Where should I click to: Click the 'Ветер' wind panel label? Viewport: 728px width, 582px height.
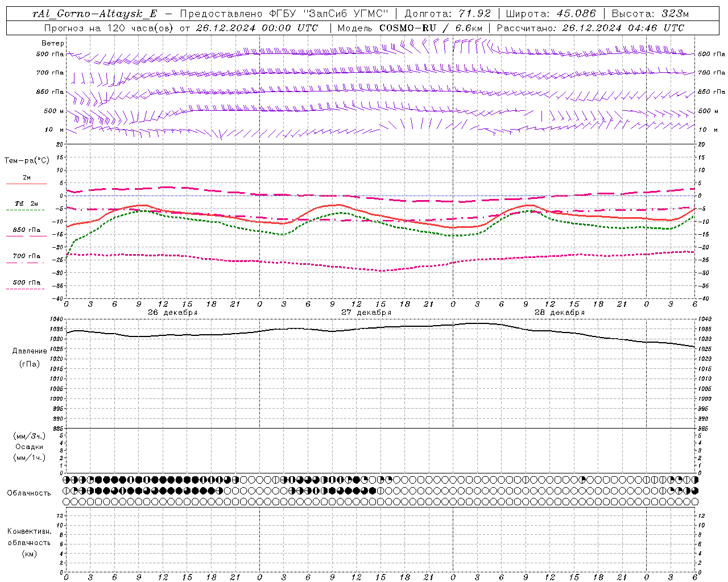point(53,43)
